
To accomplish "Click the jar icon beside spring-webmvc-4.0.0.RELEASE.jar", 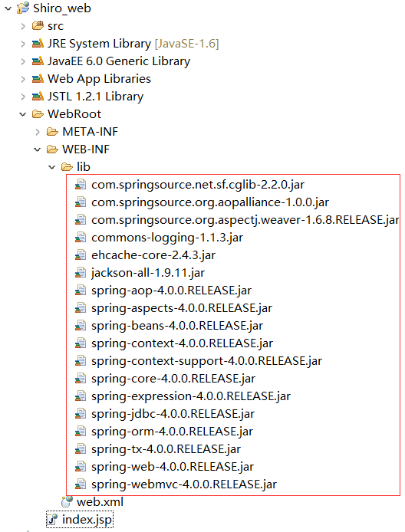I will 80,484.
